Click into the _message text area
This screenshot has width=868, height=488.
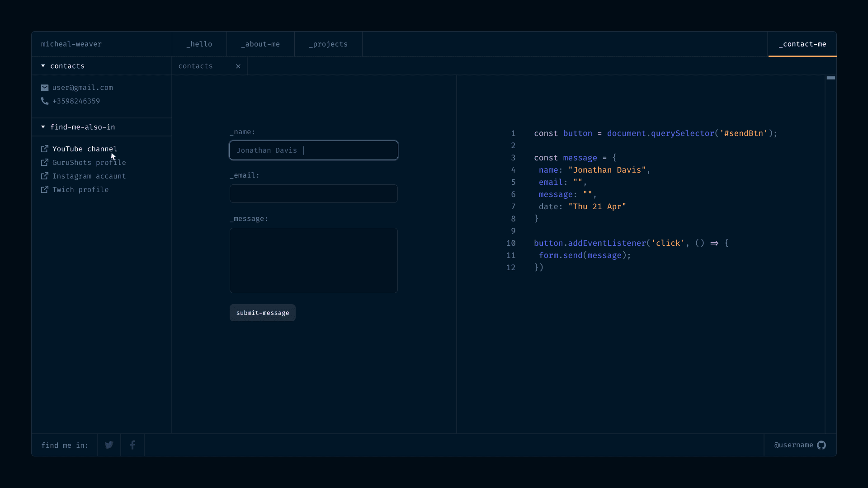314,260
